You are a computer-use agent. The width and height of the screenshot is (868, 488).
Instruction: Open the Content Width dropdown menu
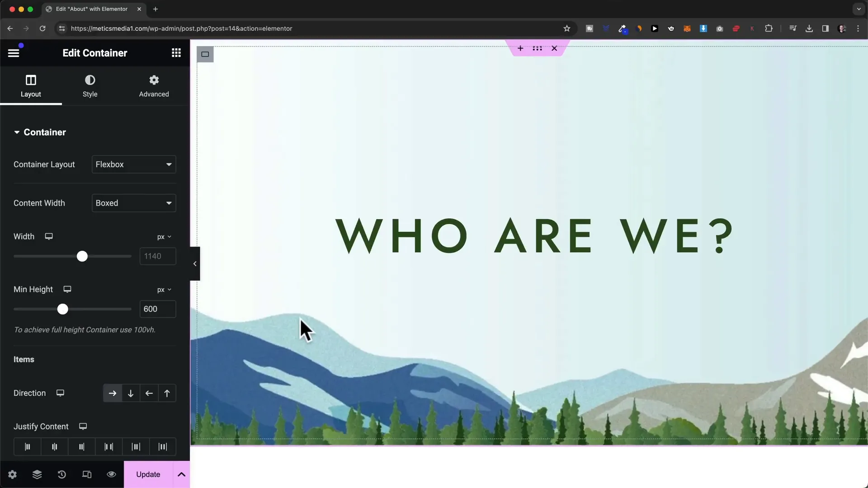point(133,203)
